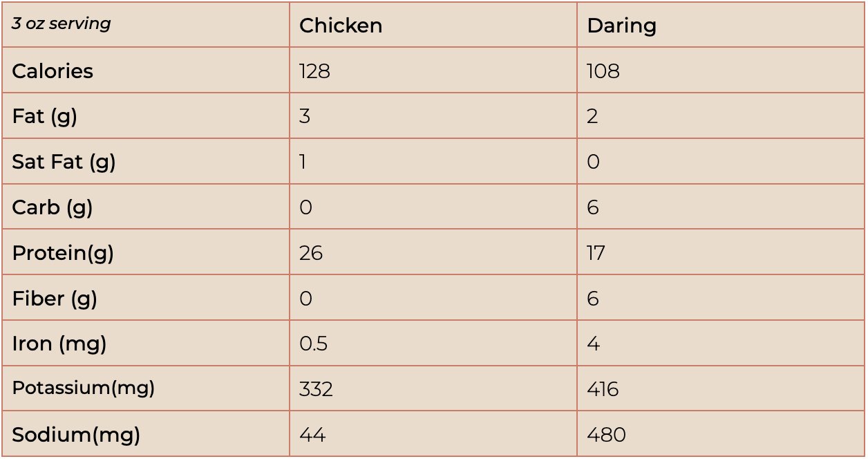The image size is (868, 459).
Task: Click the Chicken protein value 26
Action: pyautogui.click(x=311, y=253)
